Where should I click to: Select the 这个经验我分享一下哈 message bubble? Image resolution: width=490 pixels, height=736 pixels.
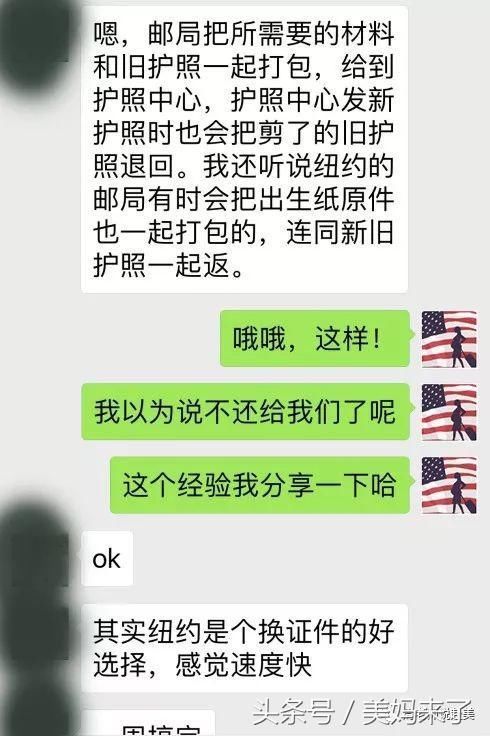pyautogui.click(x=260, y=485)
